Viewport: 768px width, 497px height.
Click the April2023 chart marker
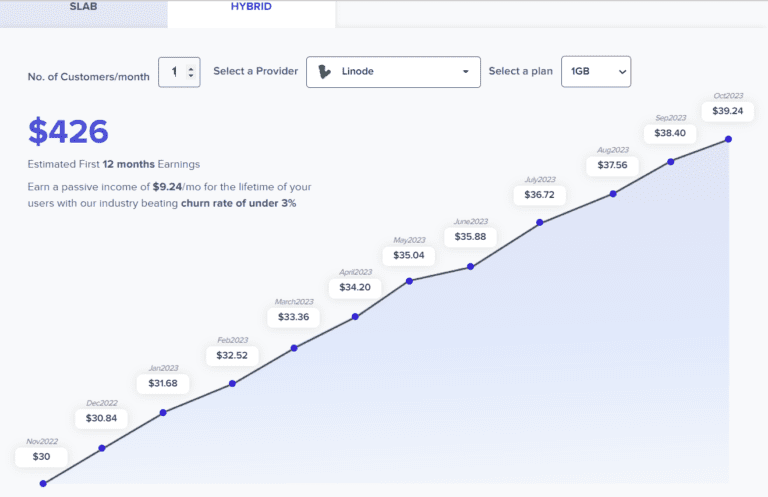(x=355, y=318)
